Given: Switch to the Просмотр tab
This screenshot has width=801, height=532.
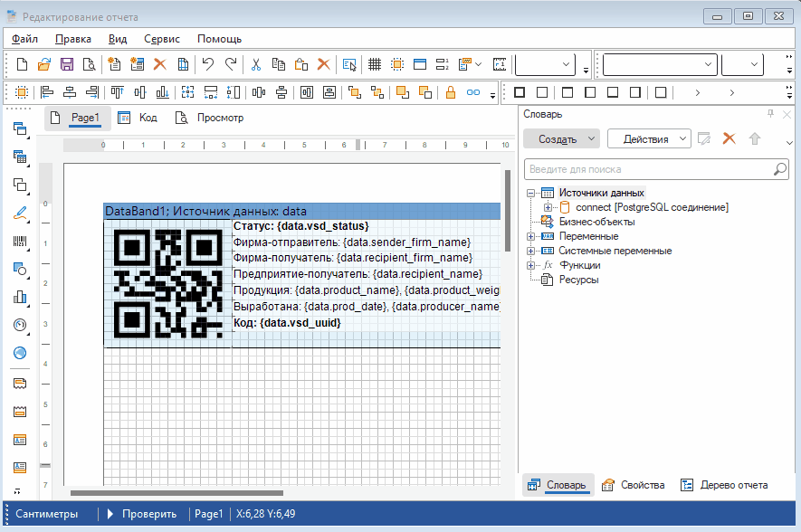Looking at the screenshot, I should coord(209,118).
